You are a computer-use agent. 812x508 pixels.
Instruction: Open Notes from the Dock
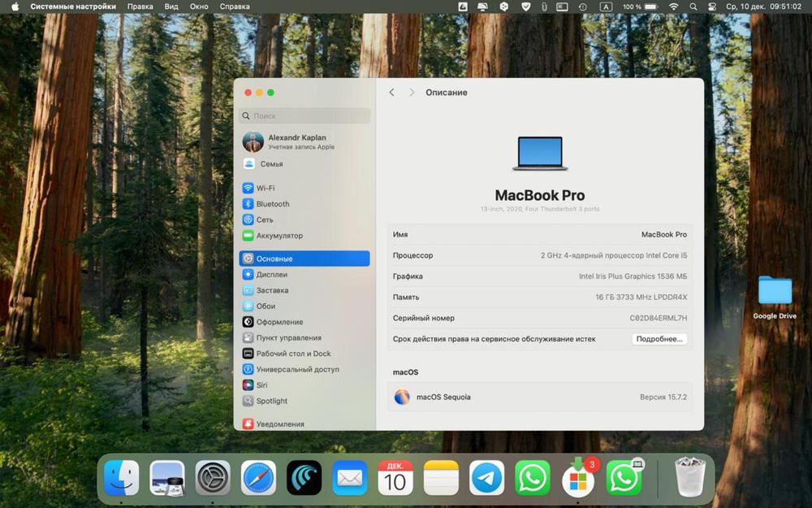pyautogui.click(x=441, y=478)
